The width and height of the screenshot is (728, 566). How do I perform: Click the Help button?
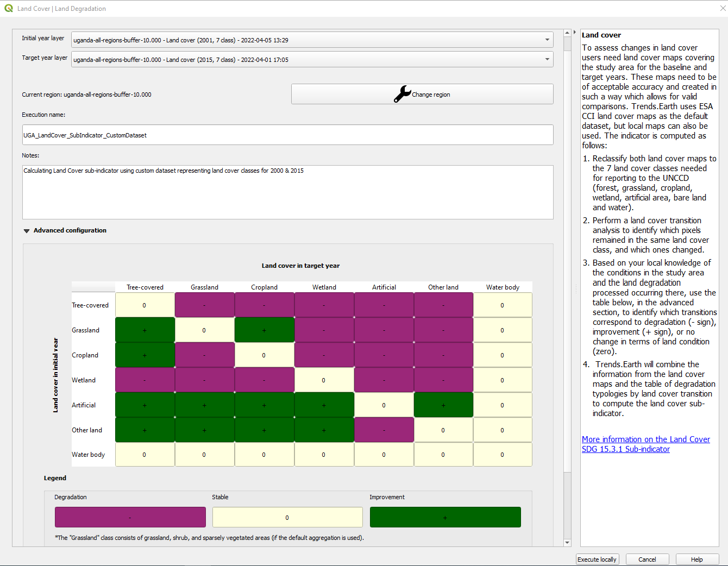(697, 559)
